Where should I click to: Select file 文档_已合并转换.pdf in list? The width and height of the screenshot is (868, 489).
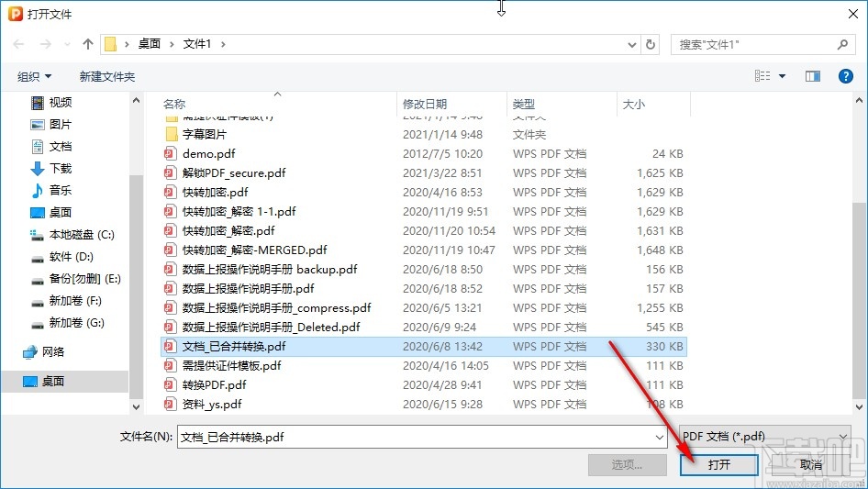coord(424,347)
